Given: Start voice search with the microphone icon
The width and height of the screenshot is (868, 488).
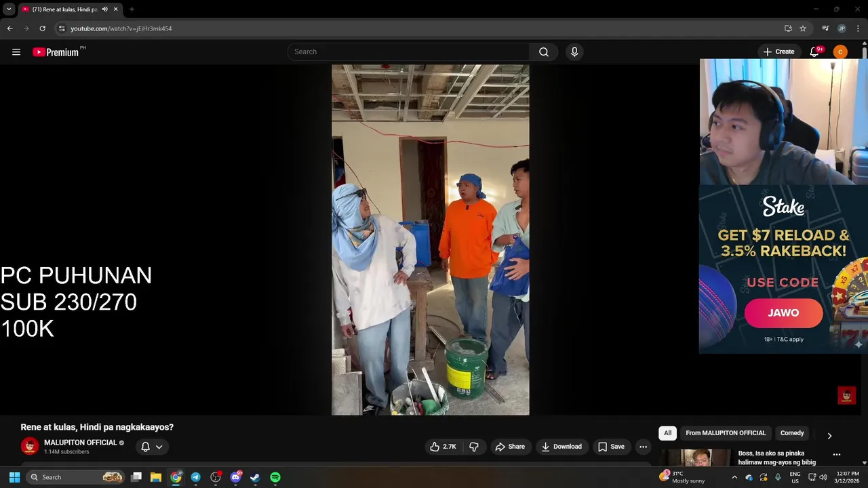Looking at the screenshot, I should coord(574,52).
